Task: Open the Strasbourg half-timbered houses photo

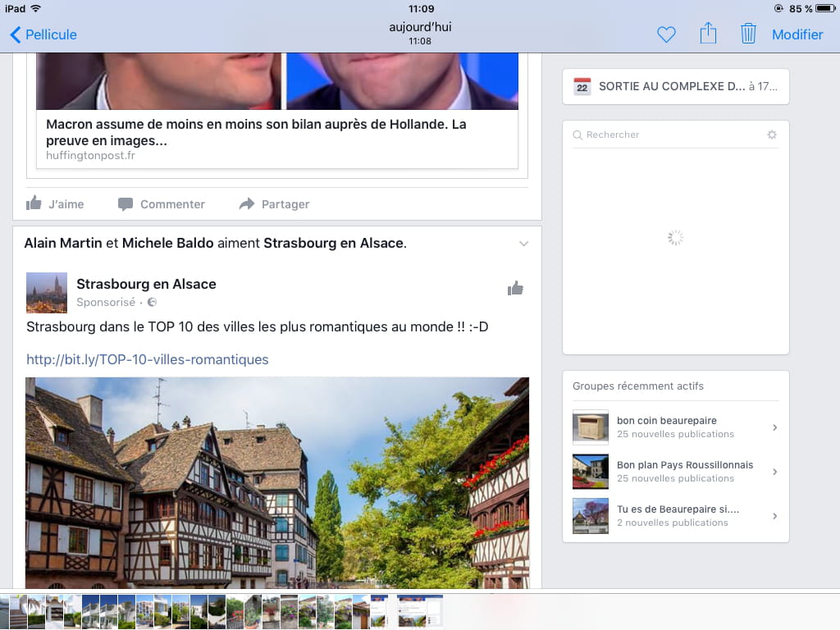Action: tap(277, 483)
